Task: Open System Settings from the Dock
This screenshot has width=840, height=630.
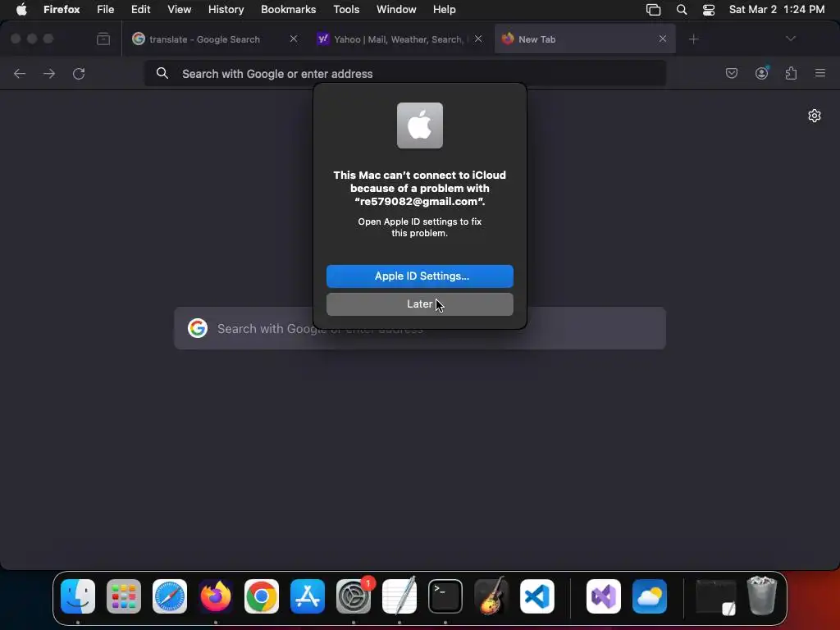Action: 354,596
